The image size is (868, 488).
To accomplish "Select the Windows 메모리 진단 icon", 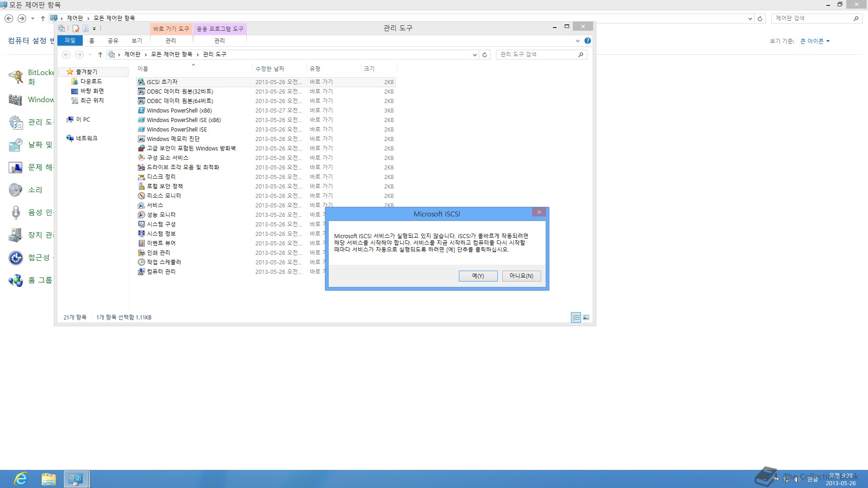I will tap(142, 139).
